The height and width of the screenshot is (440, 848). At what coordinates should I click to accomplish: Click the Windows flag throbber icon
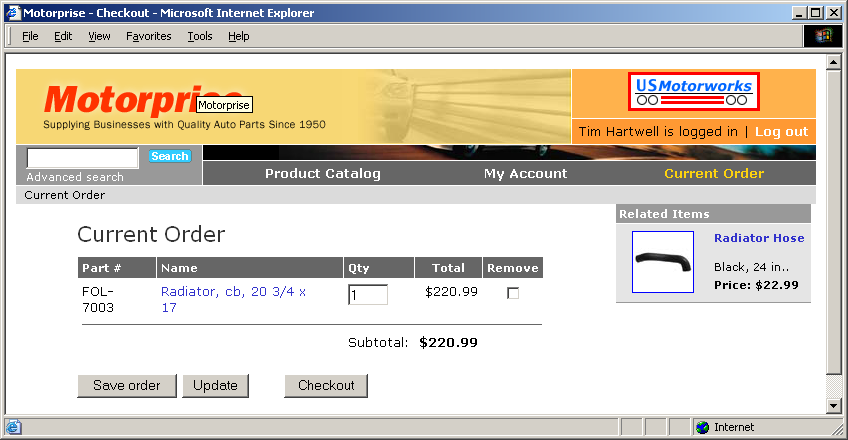pos(823,36)
